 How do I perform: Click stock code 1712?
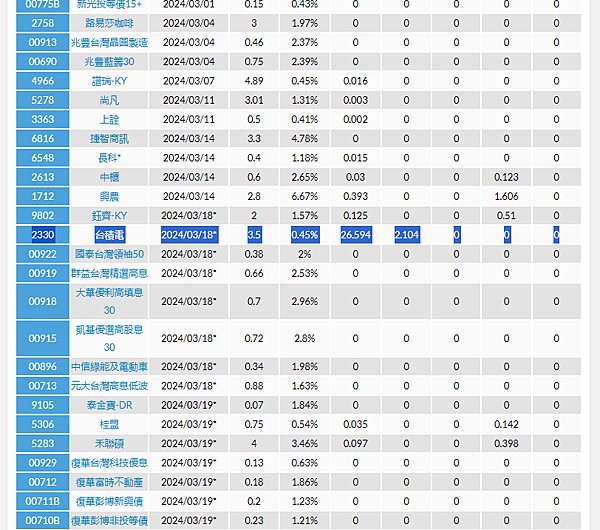[42, 196]
